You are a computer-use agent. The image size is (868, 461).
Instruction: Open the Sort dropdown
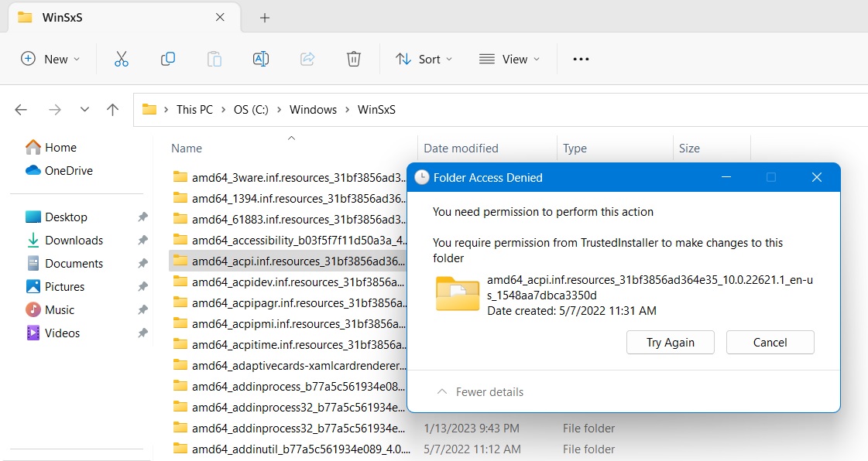(x=424, y=58)
